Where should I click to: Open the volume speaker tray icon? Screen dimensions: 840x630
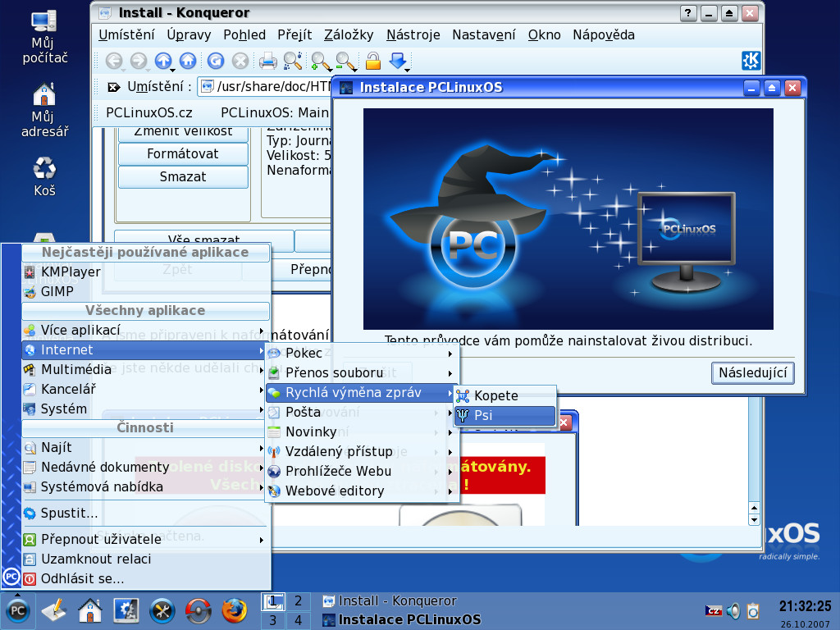click(733, 610)
